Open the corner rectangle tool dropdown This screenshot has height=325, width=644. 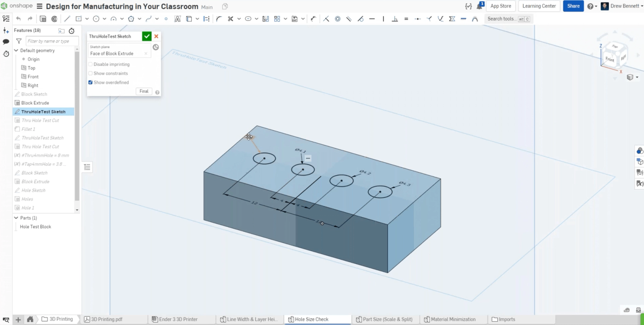[87, 19]
